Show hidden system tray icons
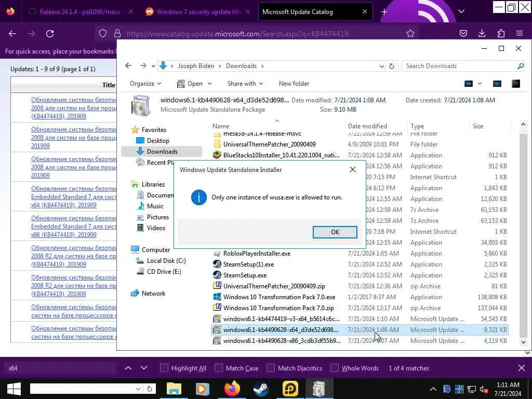Image resolution: width=532 pixels, height=399 pixels. (x=433, y=389)
